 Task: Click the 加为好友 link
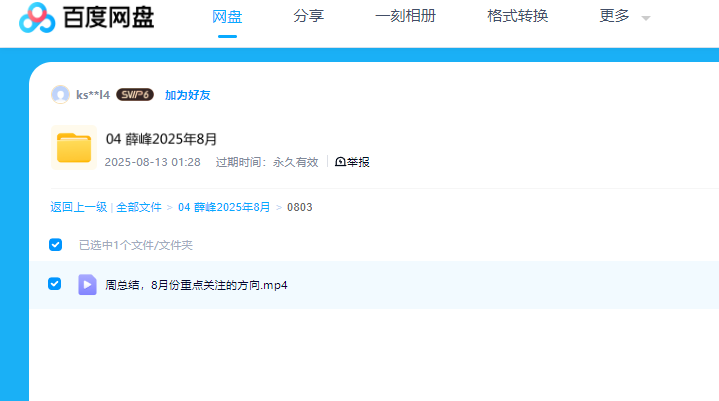(187, 95)
